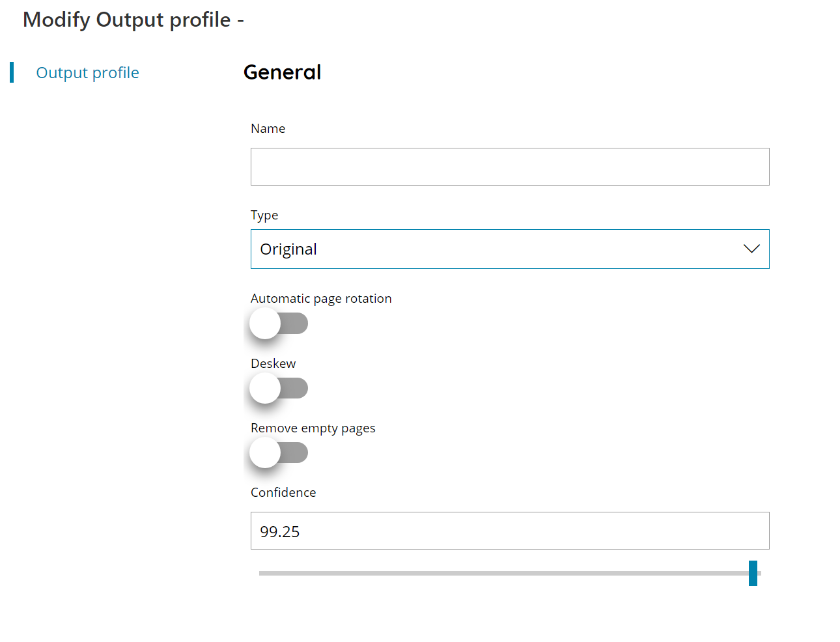Toggle Remove empty pages on
The width and height of the screenshot is (840, 642).
(x=279, y=453)
